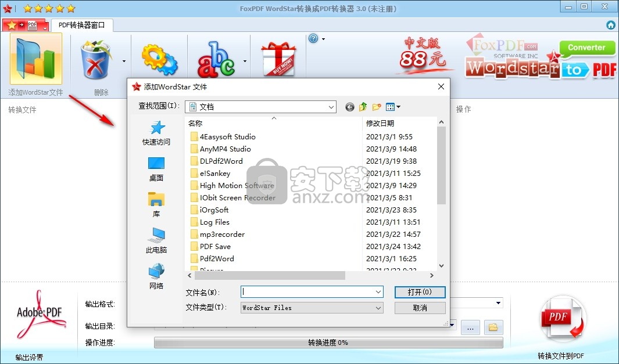619x364 pixels.
Task: Select the iOrgSoft folder
Action: (210, 210)
